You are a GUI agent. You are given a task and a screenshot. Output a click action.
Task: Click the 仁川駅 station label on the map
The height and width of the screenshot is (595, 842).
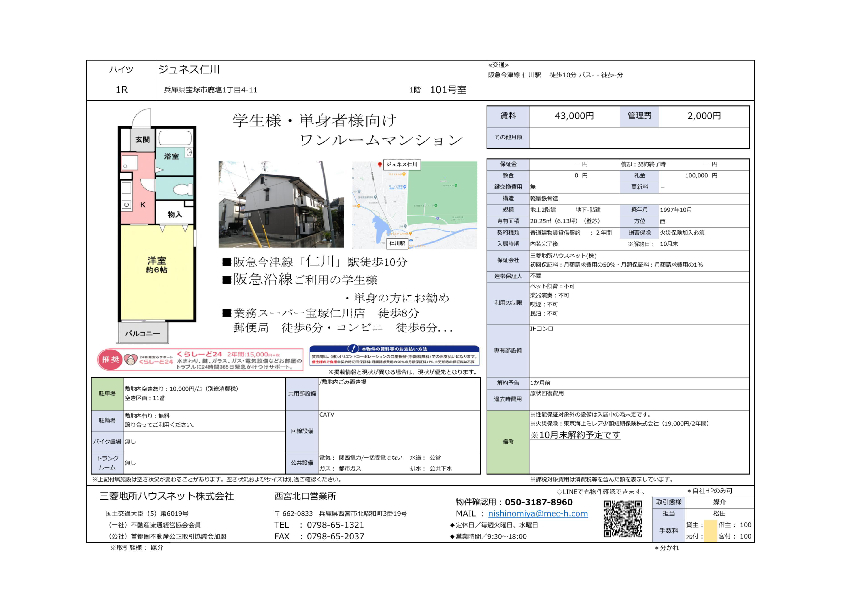click(396, 242)
